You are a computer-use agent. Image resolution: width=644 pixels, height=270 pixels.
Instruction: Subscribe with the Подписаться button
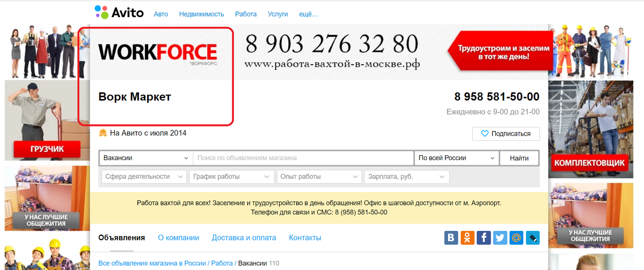click(506, 134)
